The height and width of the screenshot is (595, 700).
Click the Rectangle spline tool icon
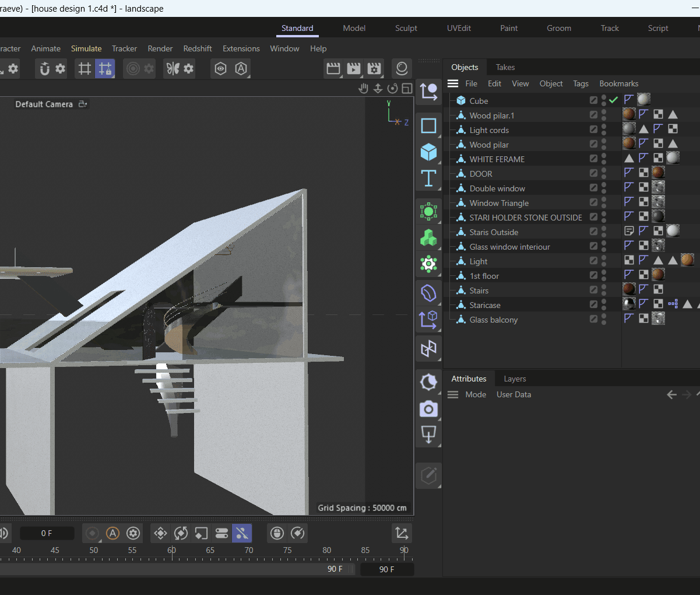[x=428, y=126]
